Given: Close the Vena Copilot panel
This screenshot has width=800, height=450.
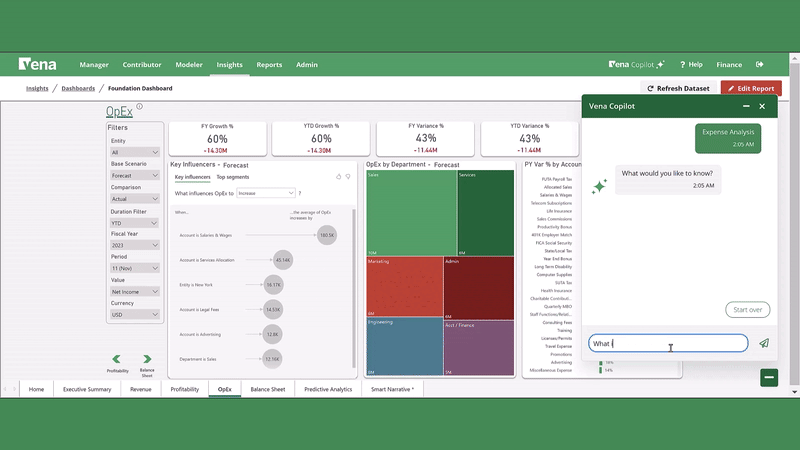Looking at the screenshot, I should [762, 106].
